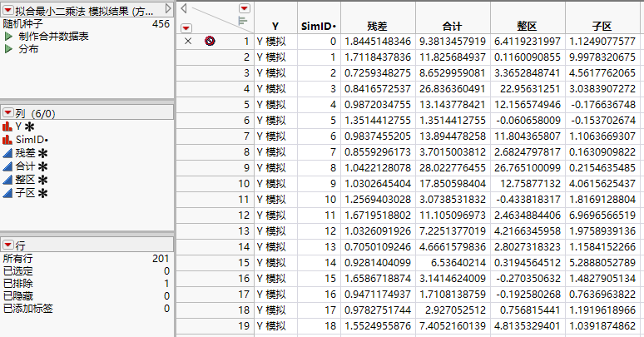644x337 pixels.
Task: Click the asterisk property icon beside Y
Action: (30, 127)
